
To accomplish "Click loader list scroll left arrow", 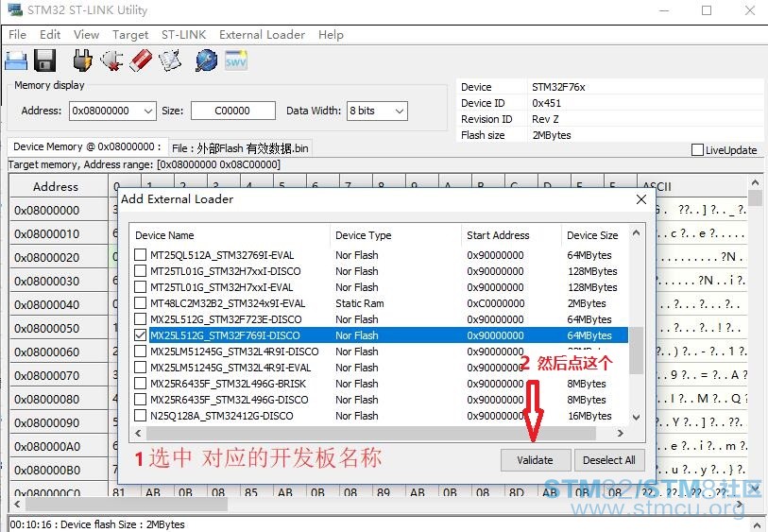I will point(138,433).
